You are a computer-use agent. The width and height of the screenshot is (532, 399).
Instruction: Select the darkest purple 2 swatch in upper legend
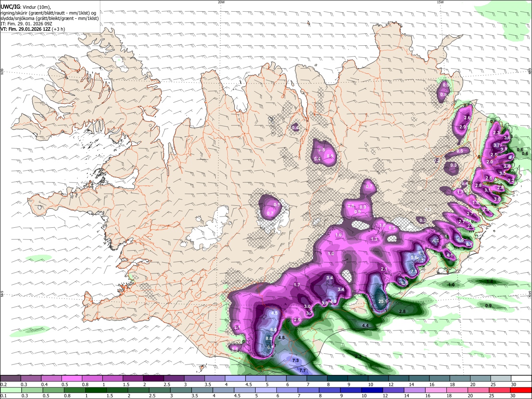coord(153,379)
